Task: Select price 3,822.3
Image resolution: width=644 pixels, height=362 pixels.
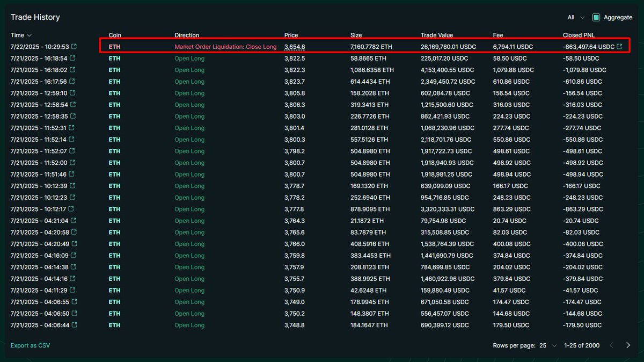Action: coord(295,70)
